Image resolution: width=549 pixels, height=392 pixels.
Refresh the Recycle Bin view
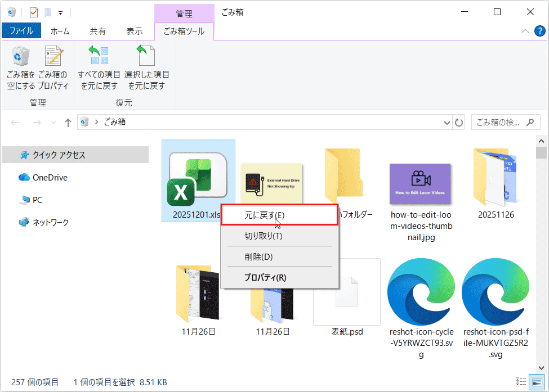(x=459, y=122)
